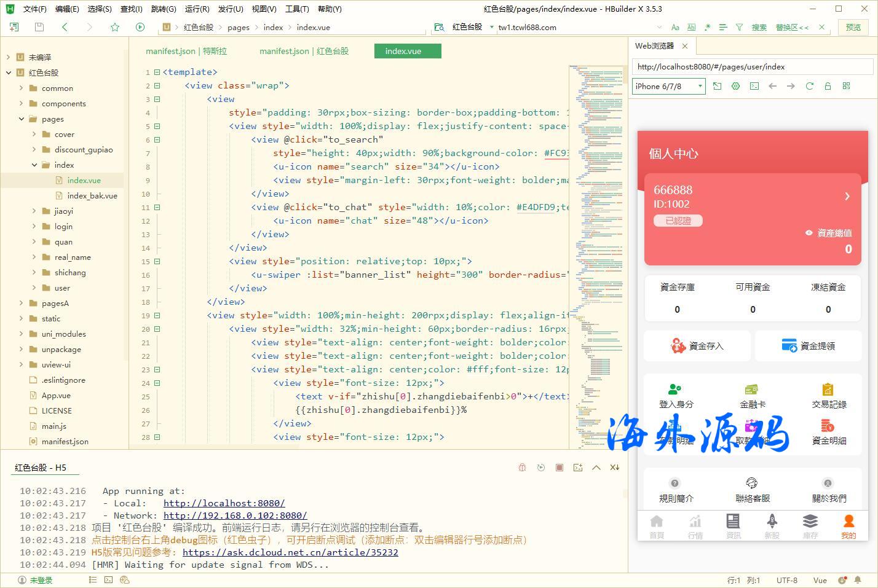Open the http://localhost:8080/ link in console output
Image resolution: width=878 pixels, height=588 pixels.
pyautogui.click(x=224, y=503)
